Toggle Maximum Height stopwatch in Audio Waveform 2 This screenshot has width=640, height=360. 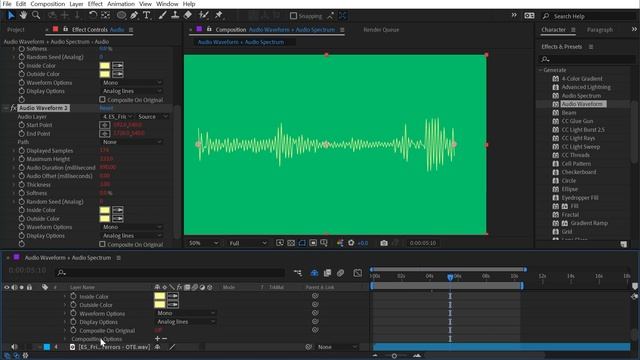[x=21, y=159]
